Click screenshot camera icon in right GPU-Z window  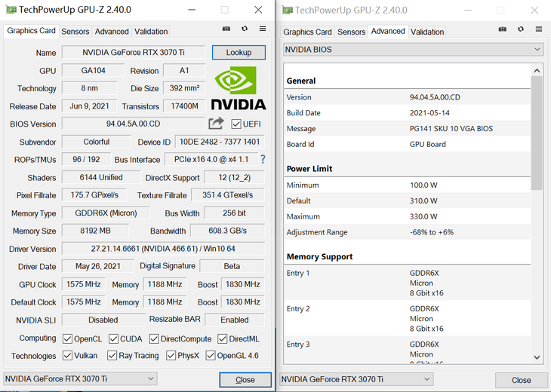point(503,29)
